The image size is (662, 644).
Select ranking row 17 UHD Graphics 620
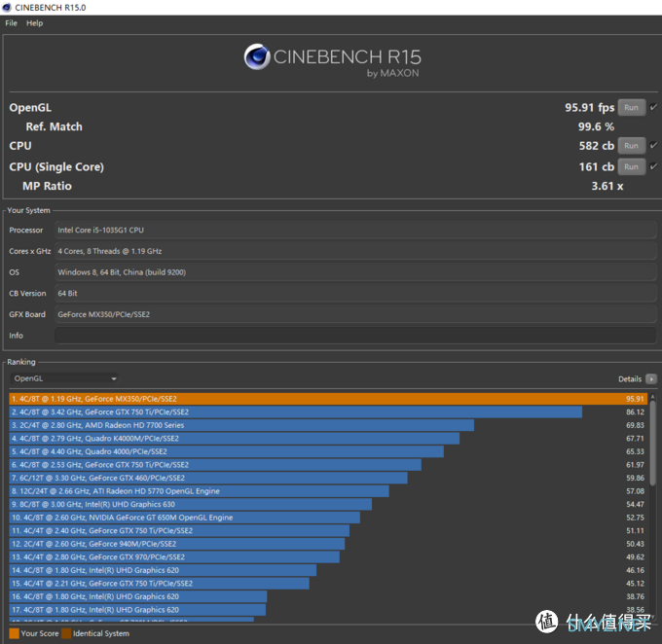[328, 610]
